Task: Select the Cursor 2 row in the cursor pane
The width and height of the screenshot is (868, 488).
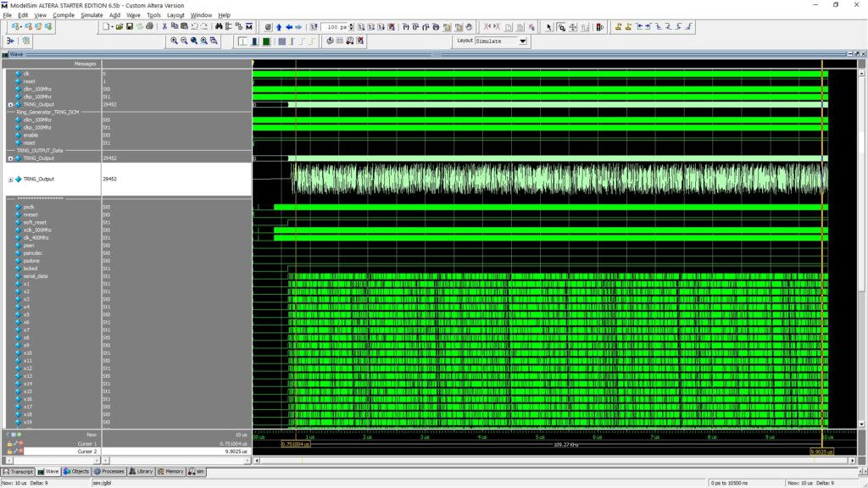Action: (127, 452)
